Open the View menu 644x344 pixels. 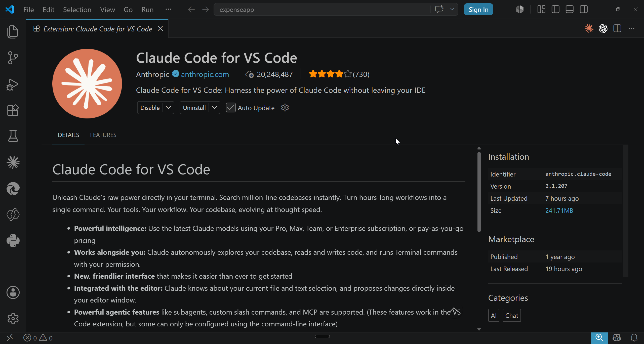[107, 10]
